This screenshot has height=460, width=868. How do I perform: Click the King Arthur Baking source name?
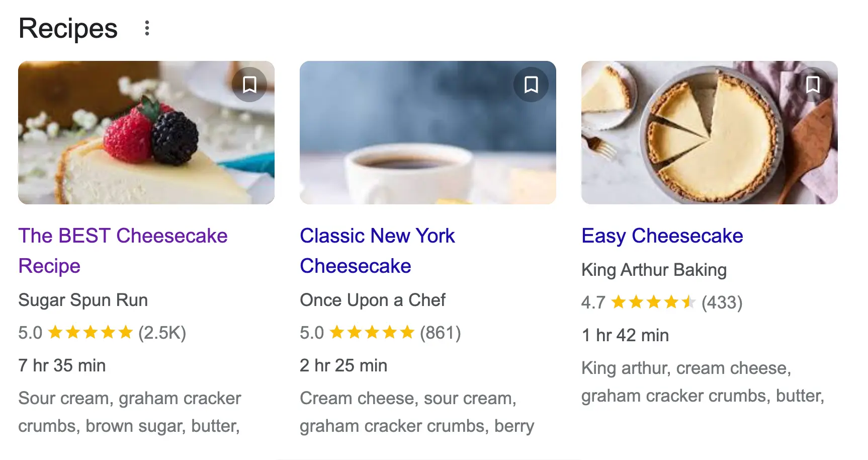click(x=654, y=270)
